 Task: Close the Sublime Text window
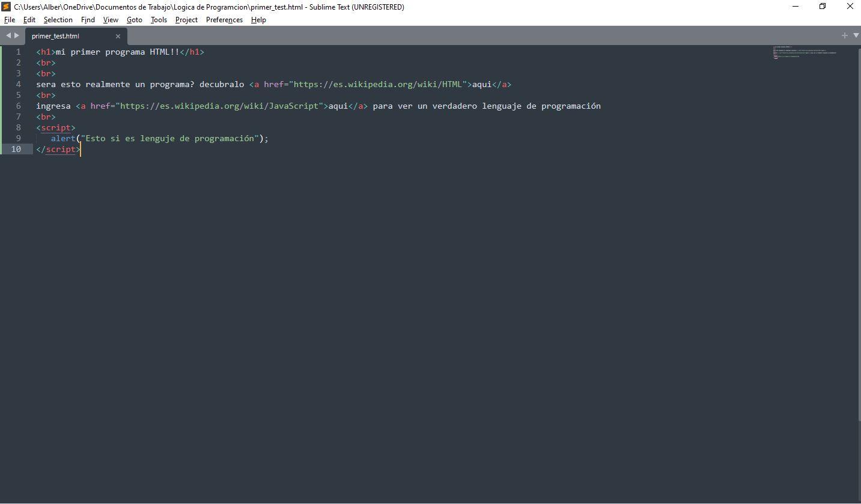coord(850,7)
